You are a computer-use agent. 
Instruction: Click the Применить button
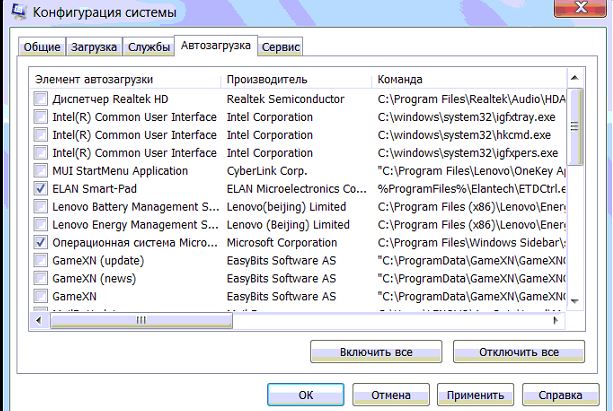pyautogui.click(x=475, y=395)
